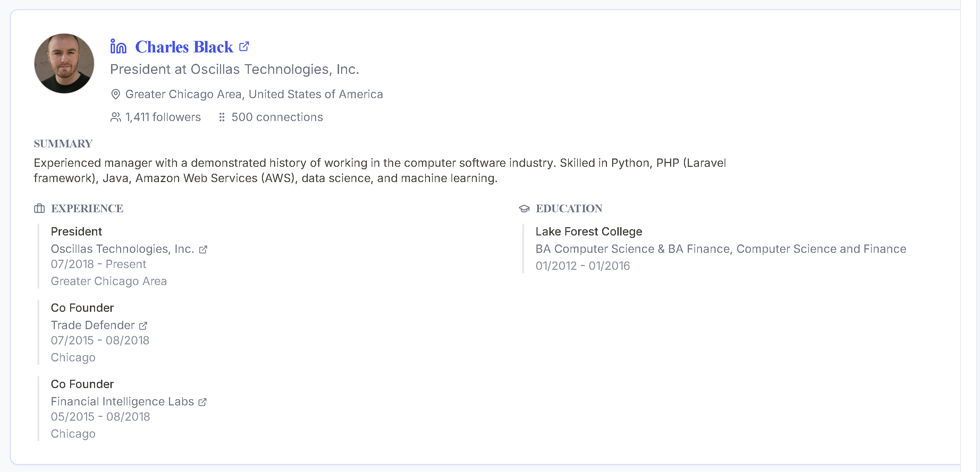The height and width of the screenshot is (472, 980).
Task: Click the '01/2012 - 01/2016' education dates
Action: (583, 266)
